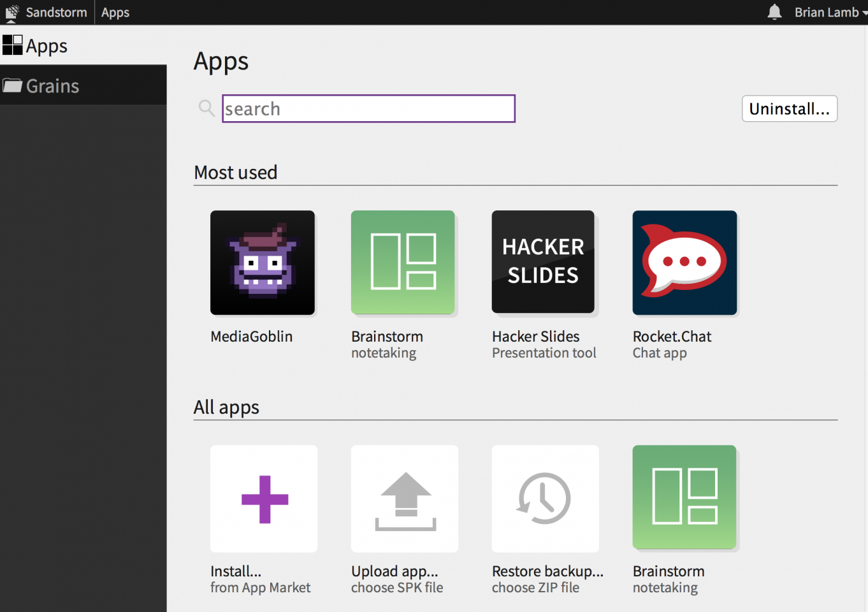Click the Restore backup clock icon
This screenshot has height=612, width=868.
[x=544, y=499]
